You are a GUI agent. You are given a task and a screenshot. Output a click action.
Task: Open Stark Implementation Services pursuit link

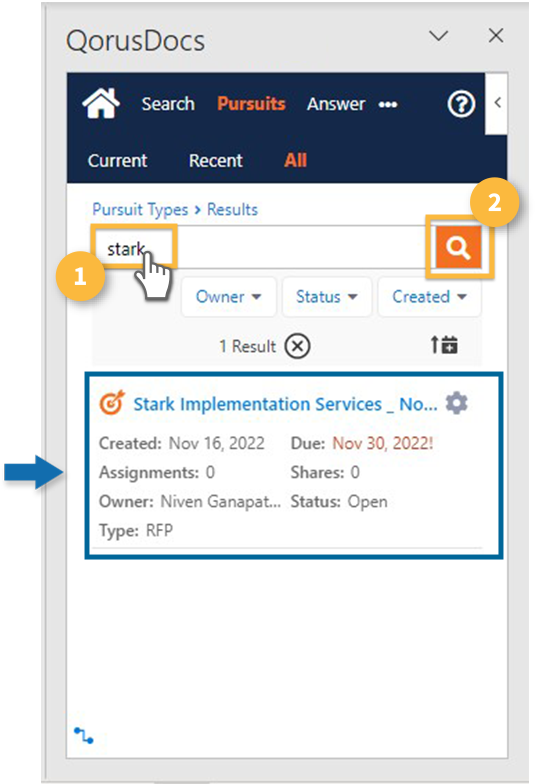tap(285, 404)
